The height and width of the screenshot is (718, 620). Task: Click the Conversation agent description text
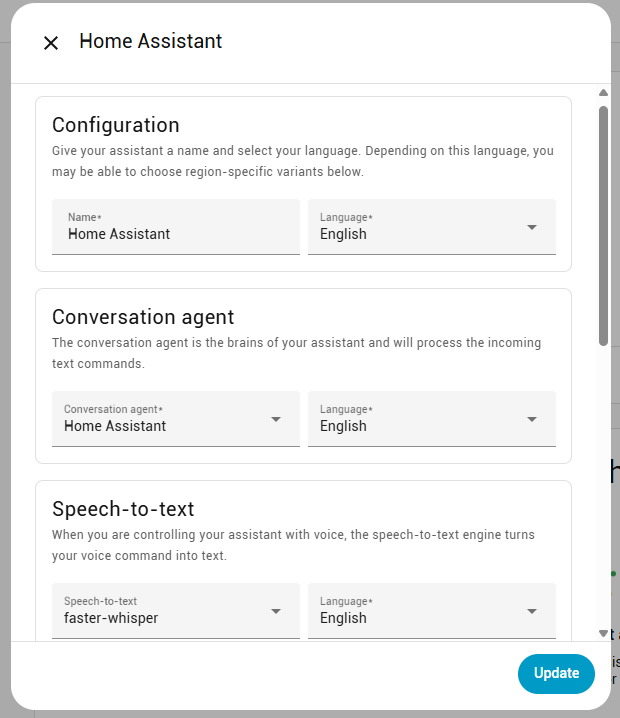click(296, 353)
